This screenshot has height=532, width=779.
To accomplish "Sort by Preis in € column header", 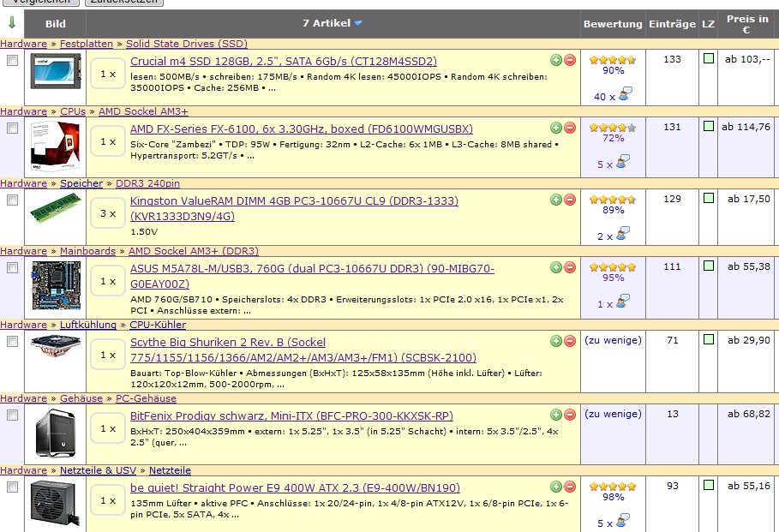I will (x=746, y=24).
